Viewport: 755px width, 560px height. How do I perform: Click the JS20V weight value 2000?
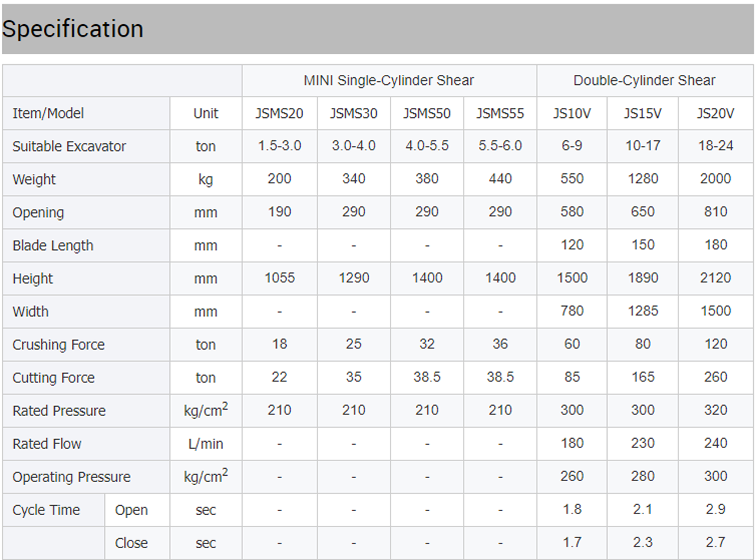715,179
